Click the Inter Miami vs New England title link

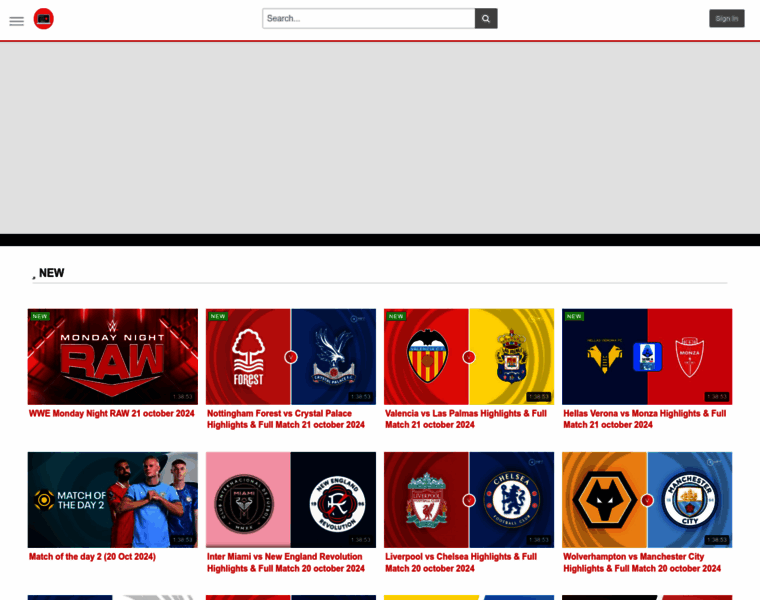click(x=285, y=562)
